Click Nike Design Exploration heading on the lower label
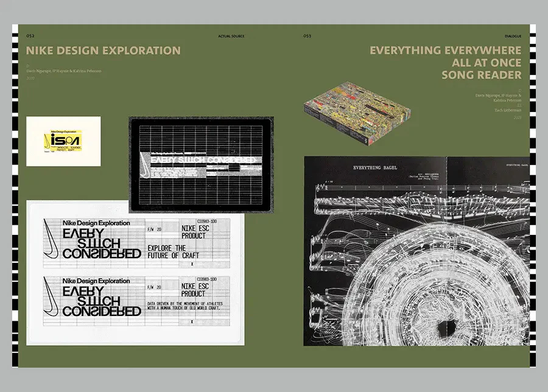 tap(96, 281)
